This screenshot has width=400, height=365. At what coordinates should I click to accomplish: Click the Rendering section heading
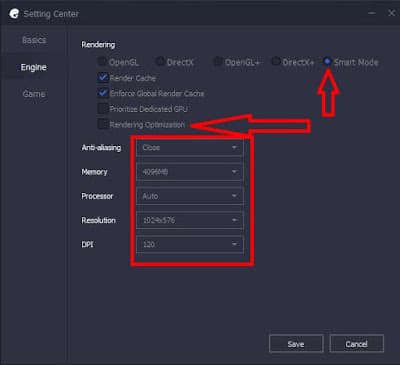pos(98,45)
